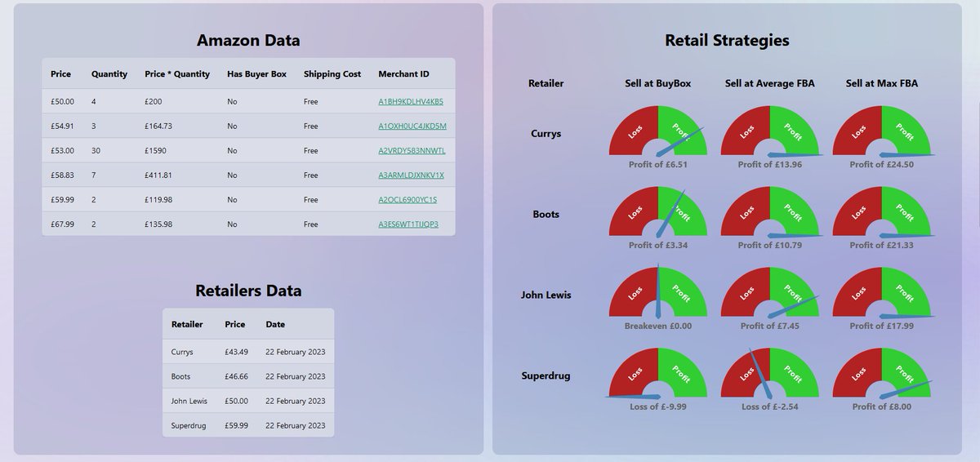Click the £411.81 total cell
This screenshot has height=462, width=980.
[x=158, y=175]
